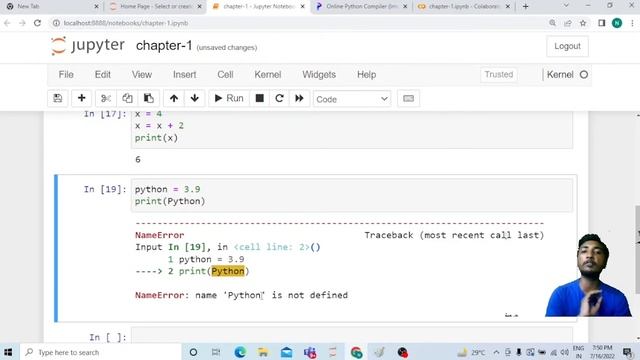Interrupt the kernel with the stop icon
The width and height of the screenshot is (640, 360).
[x=260, y=98]
